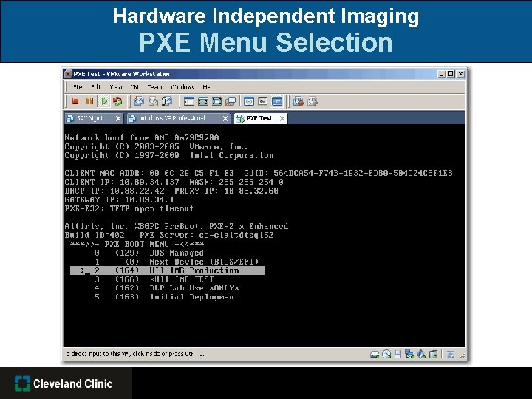Click the CLIENT MAC ADDR line
This screenshot has height=399, width=532.
click(x=259, y=173)
